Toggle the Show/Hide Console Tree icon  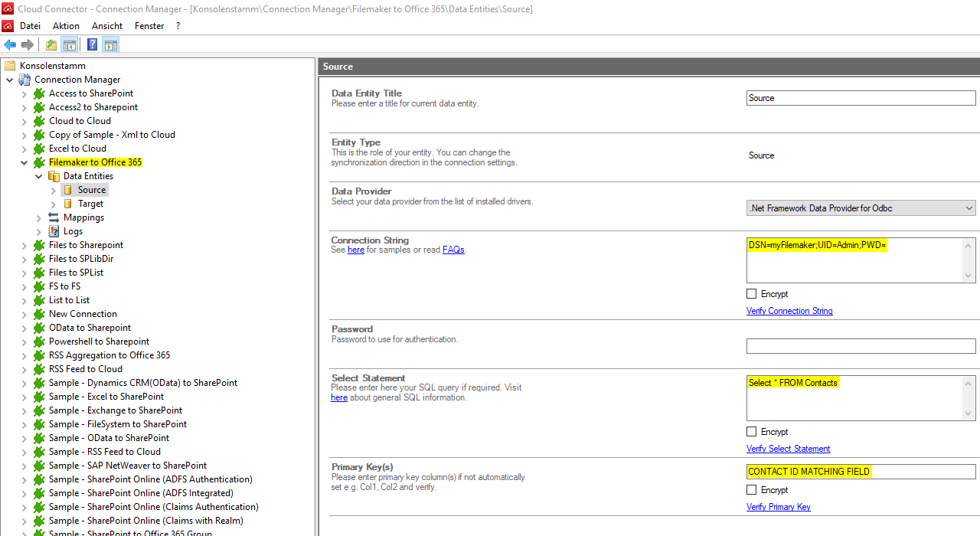(69, 45)
